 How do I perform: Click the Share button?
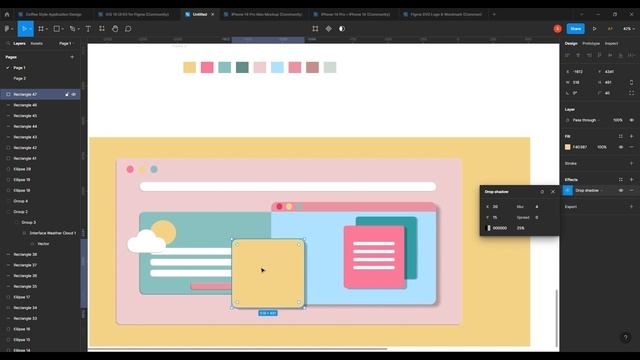[x=576, y=29]
